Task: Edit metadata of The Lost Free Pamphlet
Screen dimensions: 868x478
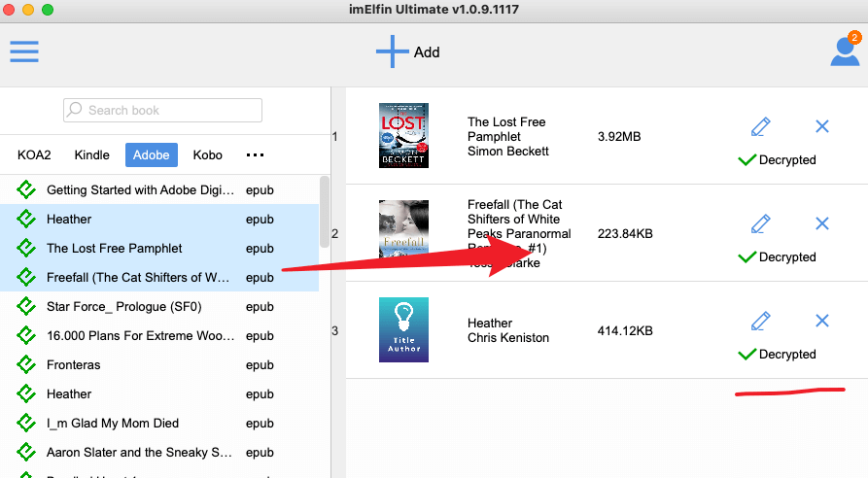Action: [x=761, y=126]
